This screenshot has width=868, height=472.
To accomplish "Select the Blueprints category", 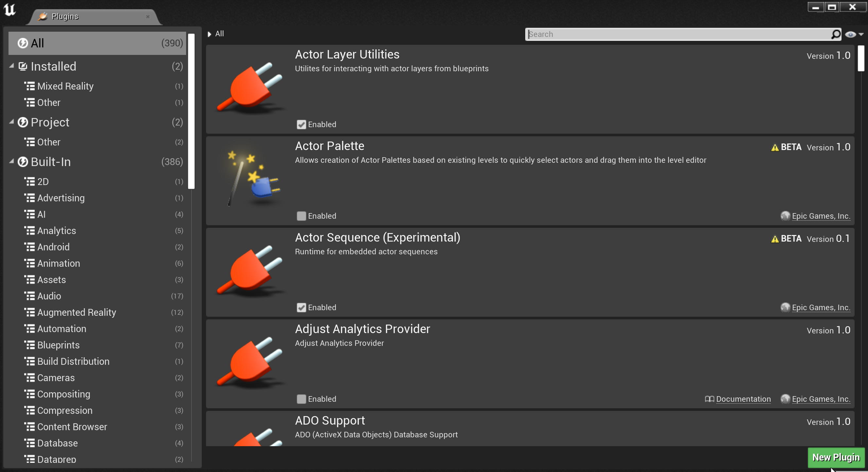I will [x=58, y=345].
